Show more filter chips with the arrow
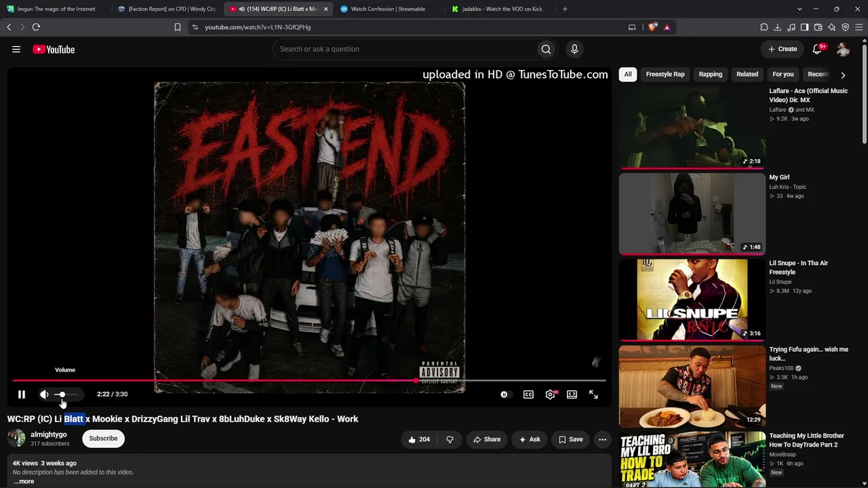 843,75
